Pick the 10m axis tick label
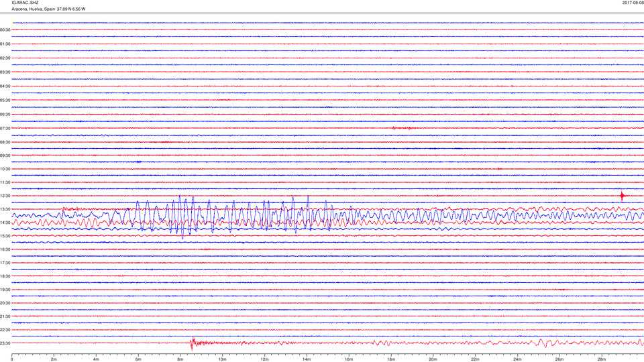Image resolution: width=644 pixels, height=362 pixels. pyautogui.click(x=222, y=359)
